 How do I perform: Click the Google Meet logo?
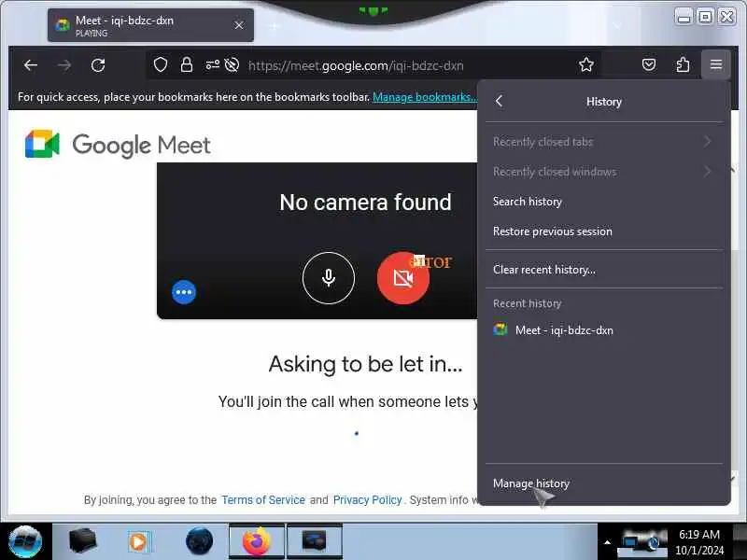coord(118,145)
